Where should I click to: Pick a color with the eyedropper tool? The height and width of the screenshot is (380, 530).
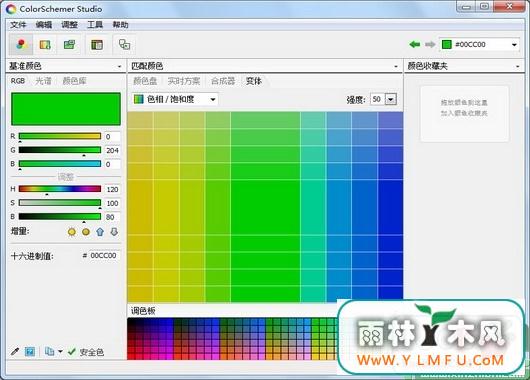click(x=15, y=352)
